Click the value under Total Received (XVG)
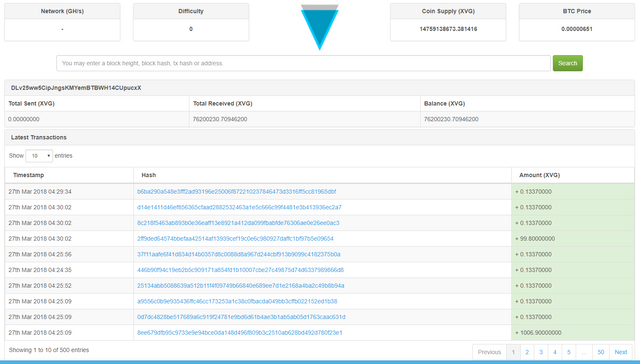The height and width of the screenshot is (364, 640). pos(220,120)
